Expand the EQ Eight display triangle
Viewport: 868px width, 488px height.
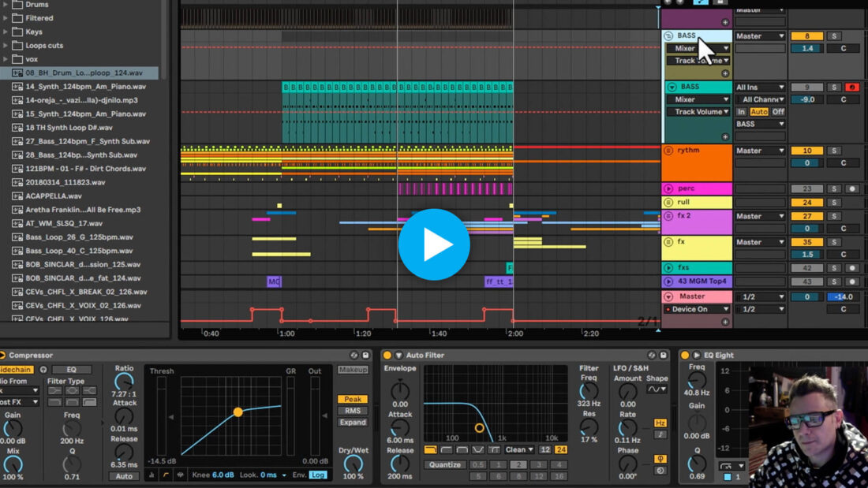click(697, 356)
